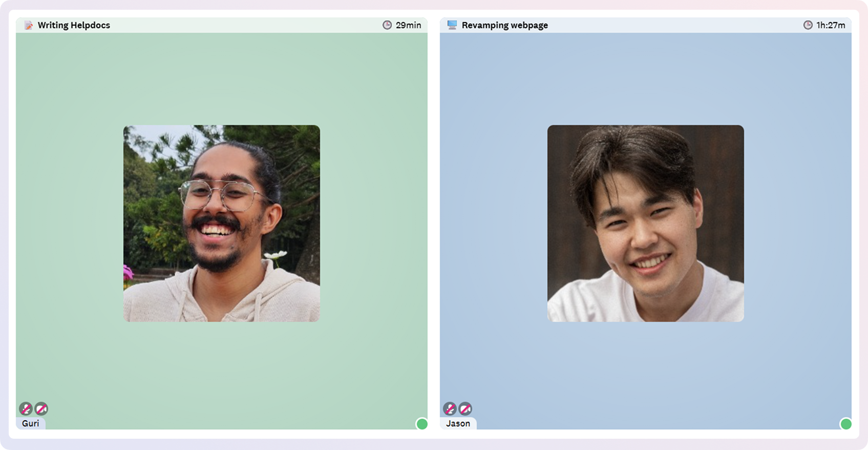Image resolution: width=868 pixels, height=450 pixels.
Task: Click the clock icon next to 1h:27m
Action: coord(808,25)
